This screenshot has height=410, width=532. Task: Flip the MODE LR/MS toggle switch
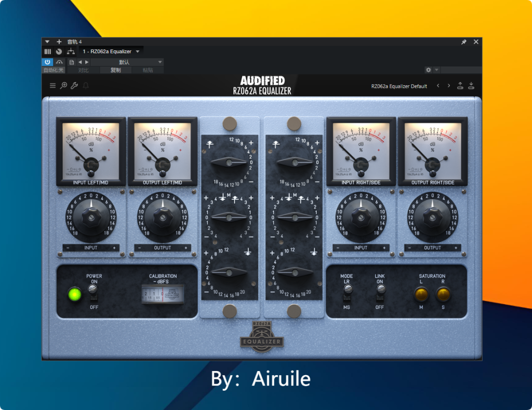[348, 293]
